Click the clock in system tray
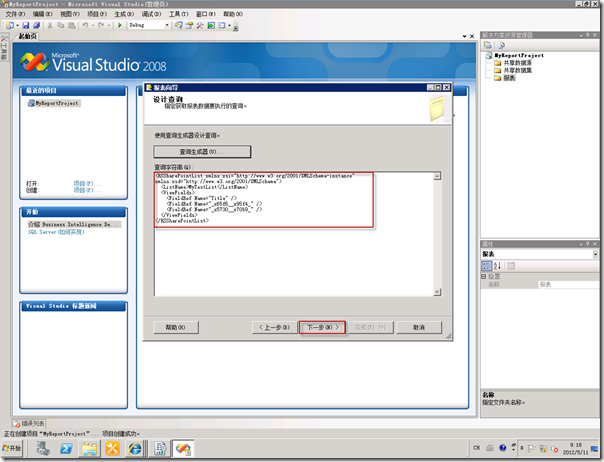The width and height of the screenshot is (604, 462). click(x=575, y=449)
